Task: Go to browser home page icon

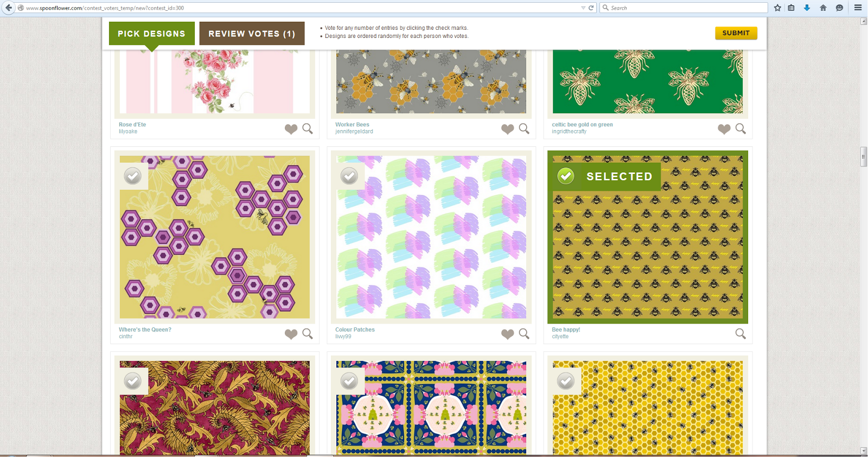Action: 823,8
